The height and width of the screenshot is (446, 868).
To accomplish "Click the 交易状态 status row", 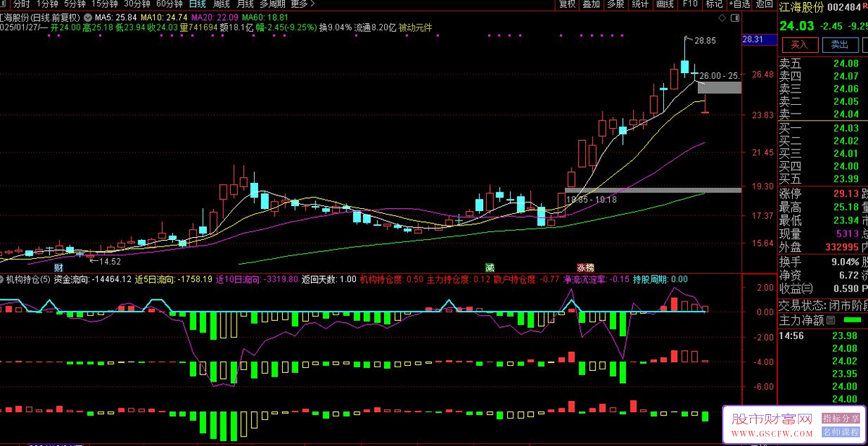I will point(822,305).
